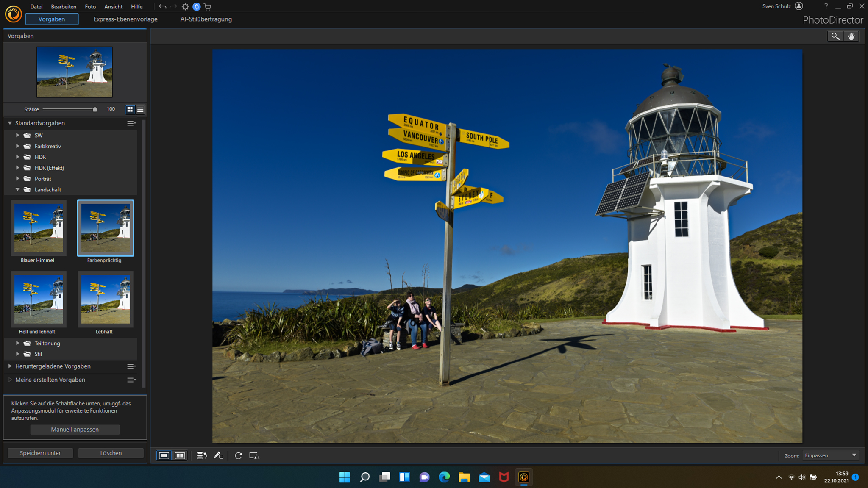The image size is (868, 488).
Task: Switch to the AI-Stilübertragung tab
Action: (206, 19)
